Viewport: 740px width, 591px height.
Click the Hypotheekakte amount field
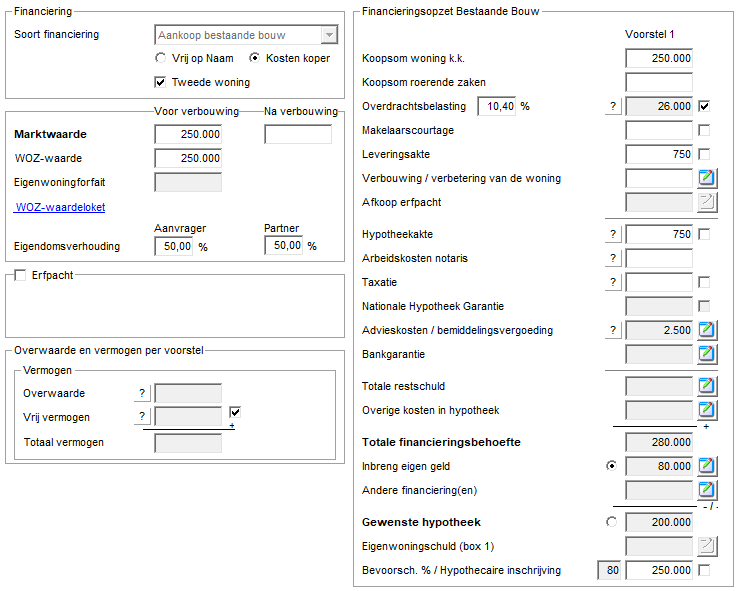point(659,234)
